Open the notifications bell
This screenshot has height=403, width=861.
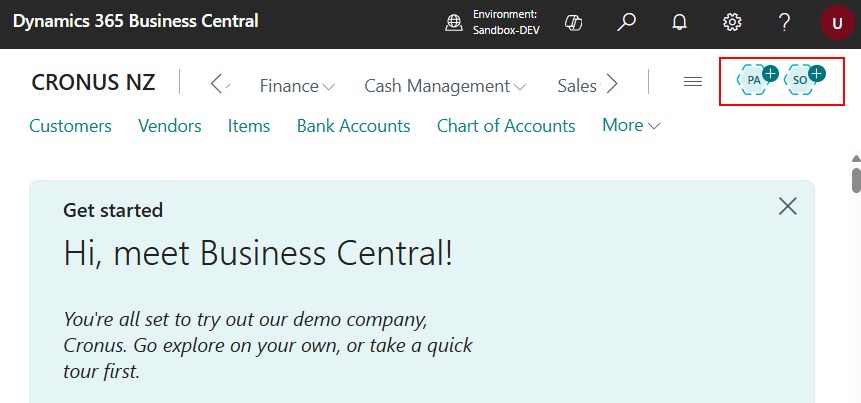(679, 23)
